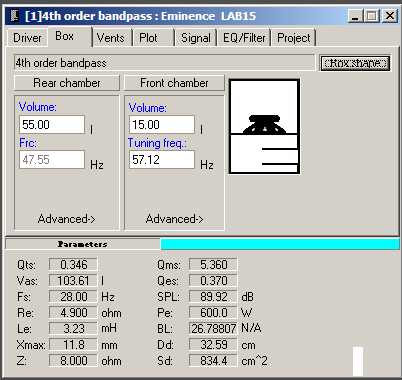Switch to the Project tab

click(294, 38)
